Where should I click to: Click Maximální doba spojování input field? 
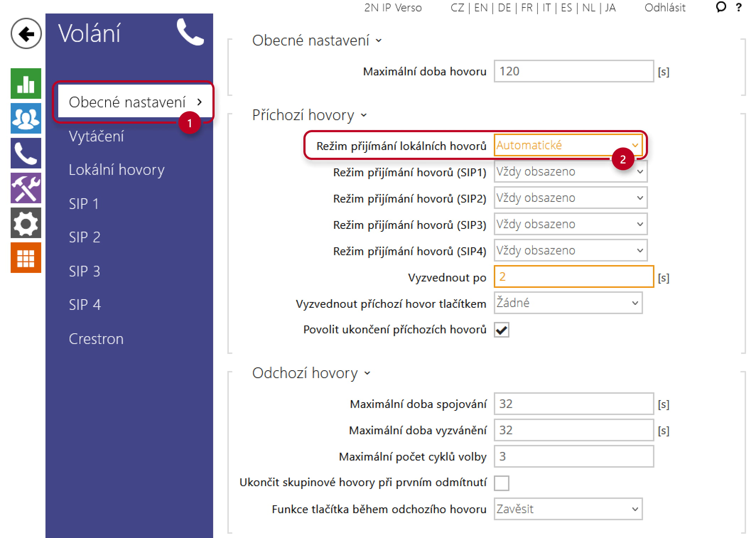coord(574,404)
